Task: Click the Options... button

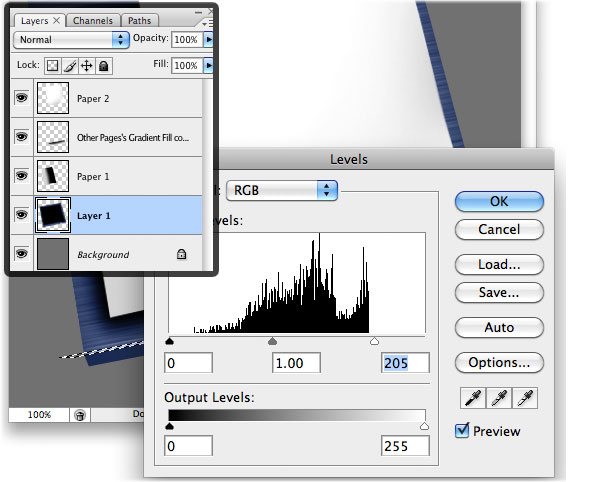Action: (499, 363)
